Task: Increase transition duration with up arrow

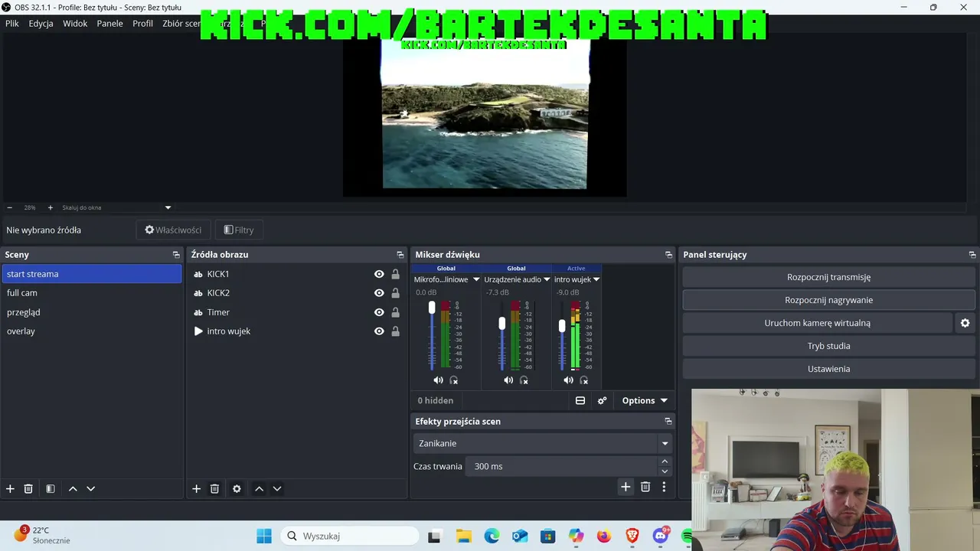Action: tap(665, 461)
